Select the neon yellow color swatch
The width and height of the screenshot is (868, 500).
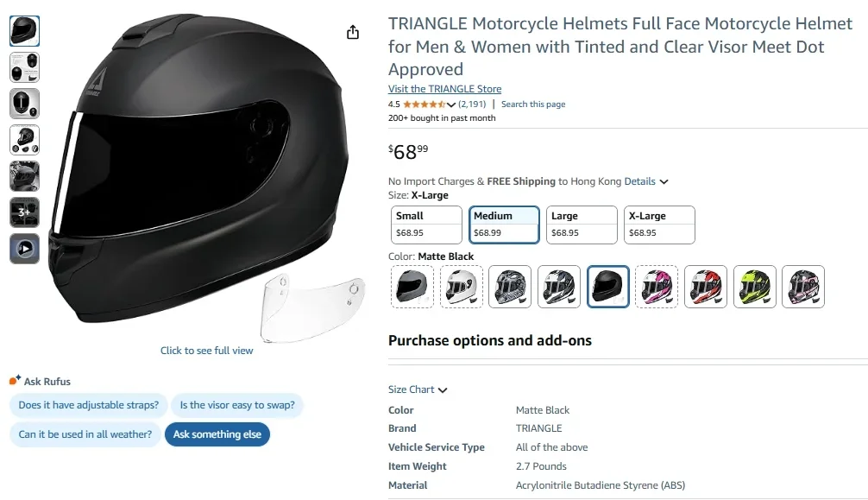(754, 286)
